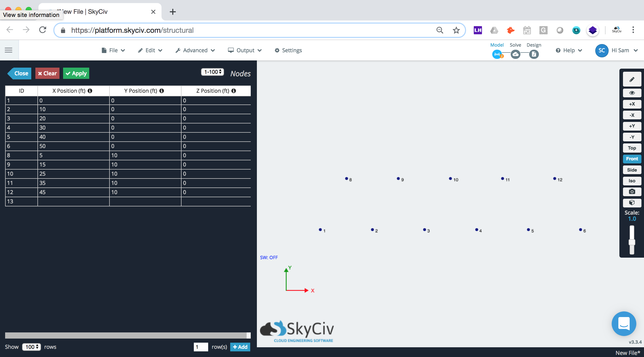
Task: Open the File dropdown menu
Action: (114, 50)
